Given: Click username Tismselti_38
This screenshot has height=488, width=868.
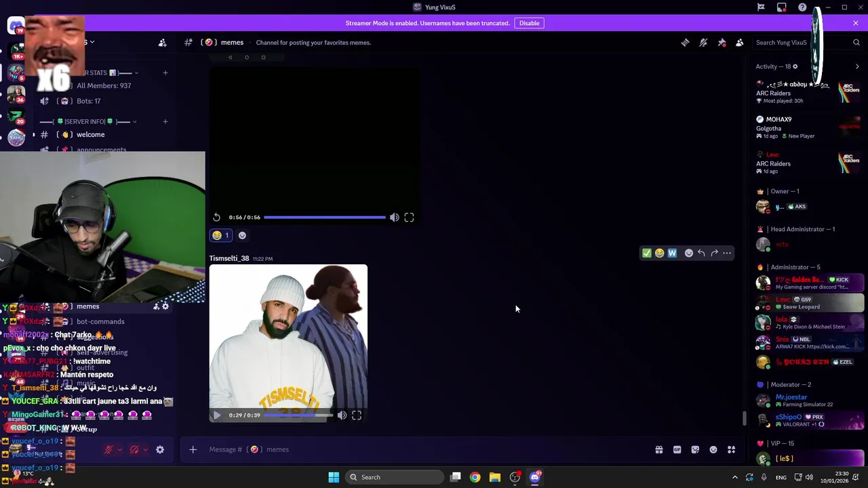Looking at the screenshot, I should tap(229, 258).
